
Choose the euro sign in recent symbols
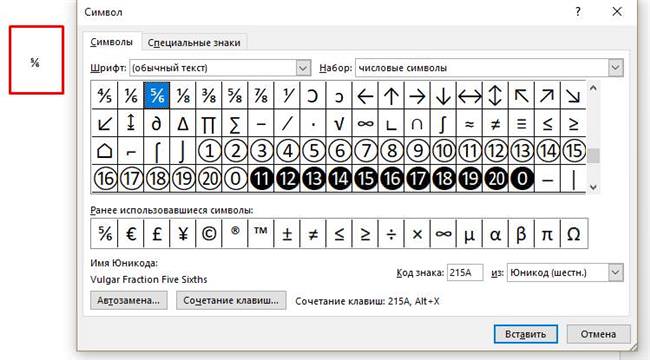[131, 234]
